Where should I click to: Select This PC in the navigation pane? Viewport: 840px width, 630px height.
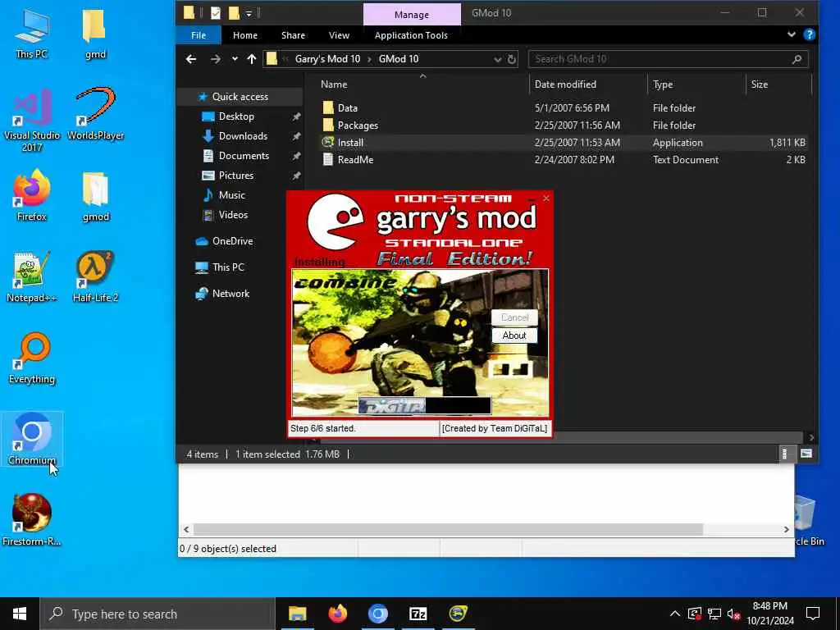[x=228, y=267]
